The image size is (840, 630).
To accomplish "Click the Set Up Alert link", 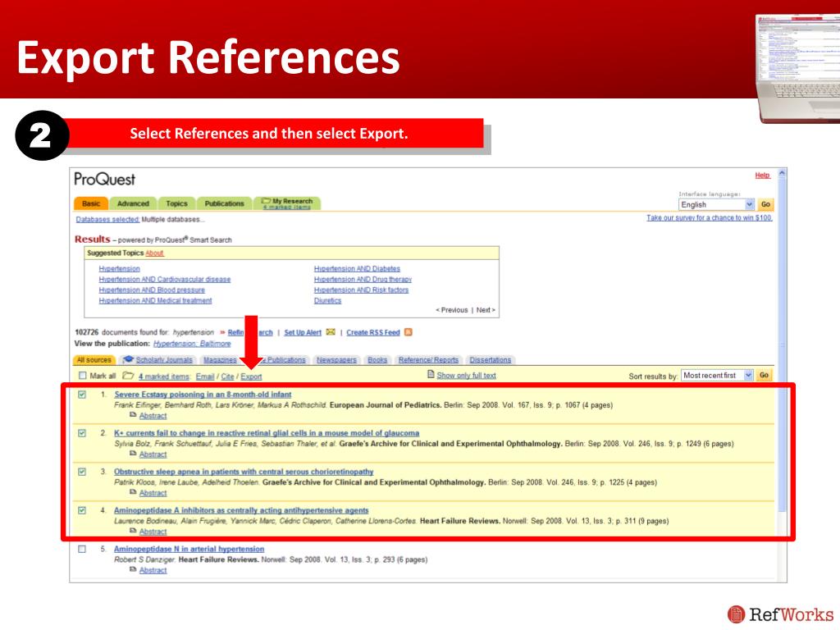I will [303, 333].
